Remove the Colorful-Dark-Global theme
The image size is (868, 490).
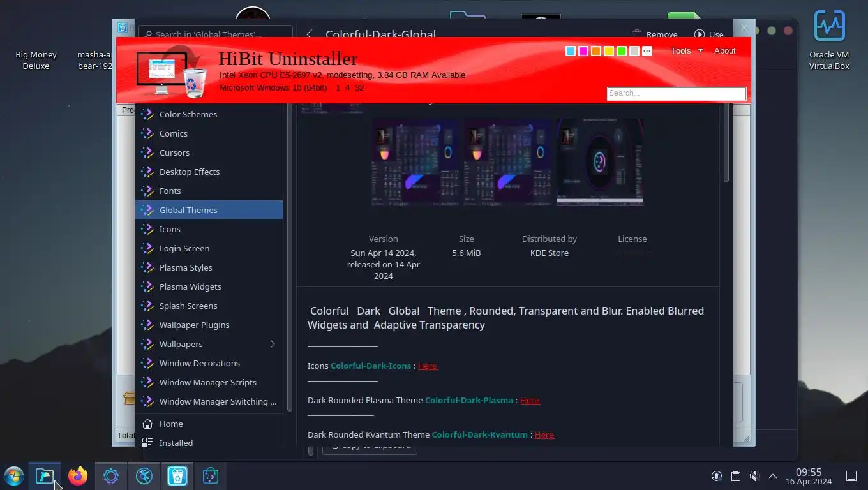click(x=655, y=34)
